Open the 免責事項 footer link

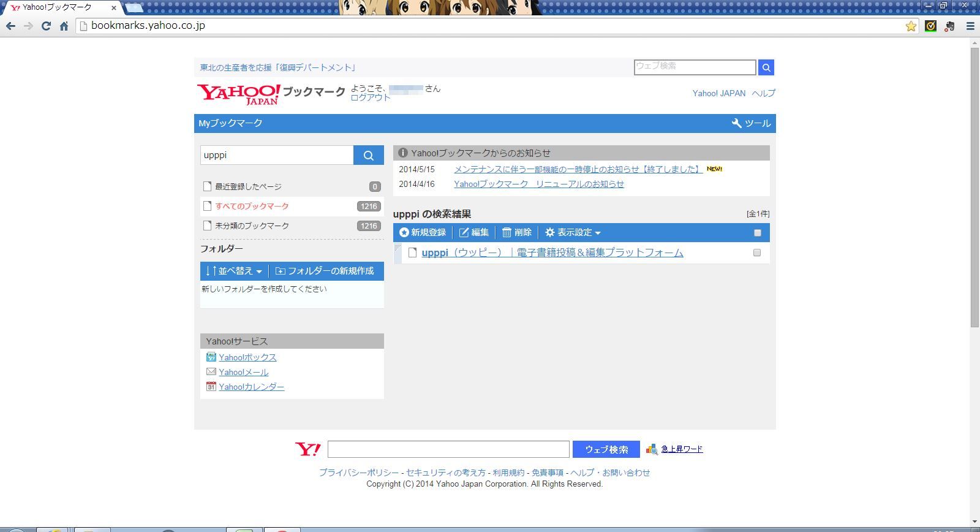pyautogui.click(x=548, y=473)
